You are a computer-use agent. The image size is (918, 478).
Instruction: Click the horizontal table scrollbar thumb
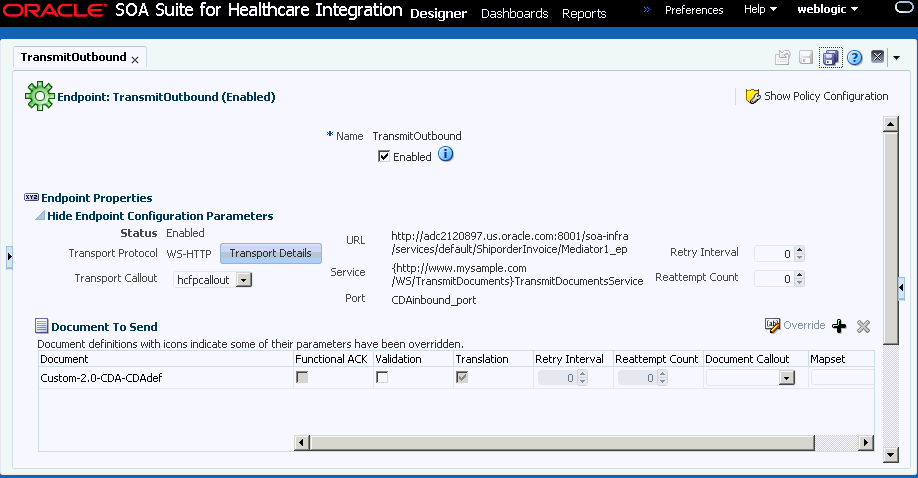point(562,443)
